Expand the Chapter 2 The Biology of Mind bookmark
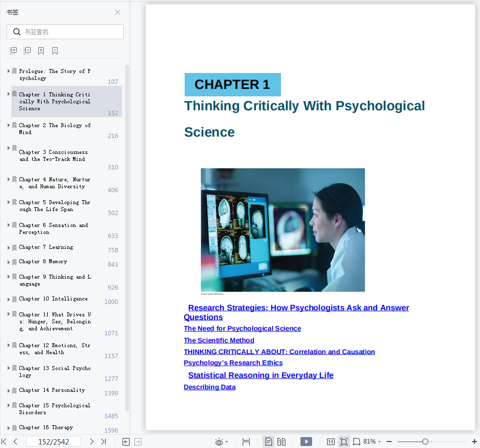Image resolution: width=480 pixels, height=448 pixels. click(8, 125)
